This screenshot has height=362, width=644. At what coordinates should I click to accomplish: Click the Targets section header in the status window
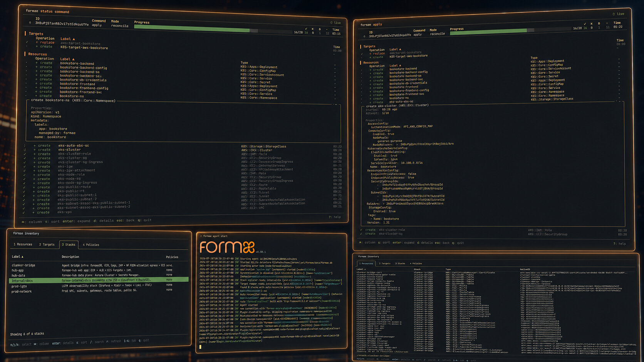pyautogui.click(x=36, y=34)
